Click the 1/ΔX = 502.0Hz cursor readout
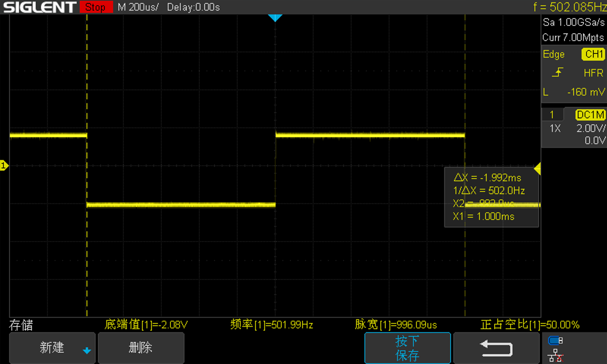 [x=489, y=190]
